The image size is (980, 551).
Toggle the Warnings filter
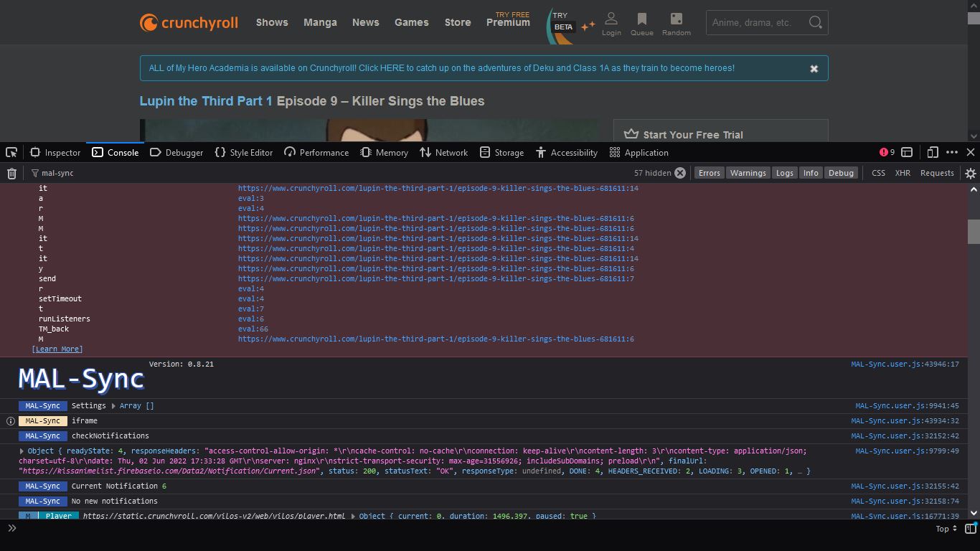[748, 173]
